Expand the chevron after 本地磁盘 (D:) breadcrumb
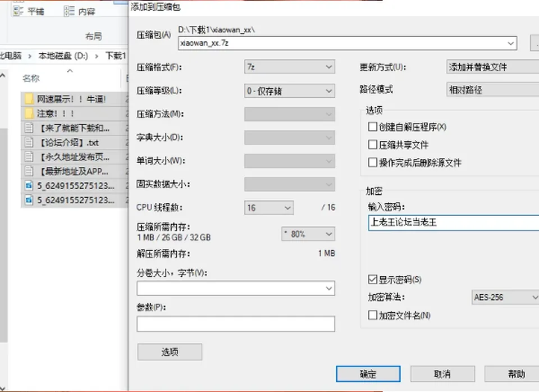Screen dimensions: 539x392 (97, 56)
